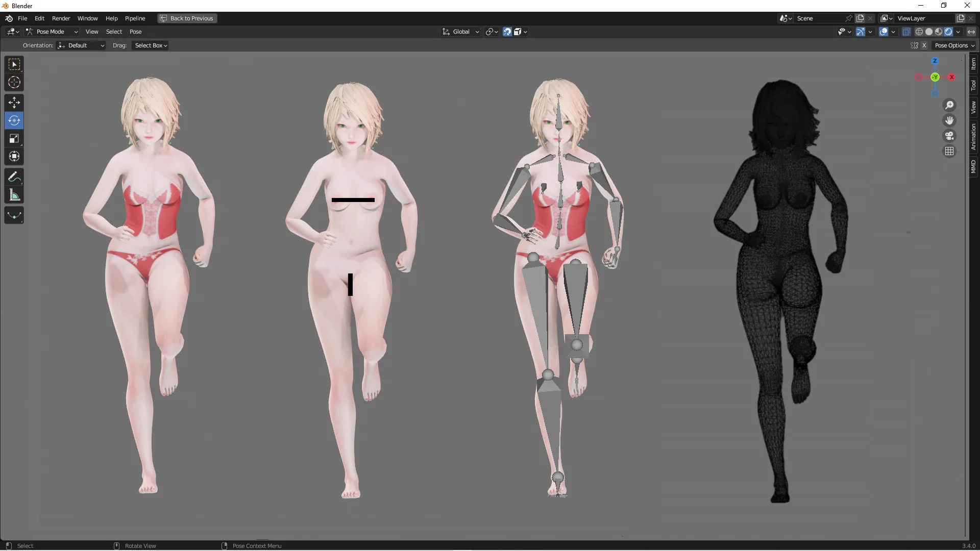
Task: Select the Scale tool
Action: [14, 138]
